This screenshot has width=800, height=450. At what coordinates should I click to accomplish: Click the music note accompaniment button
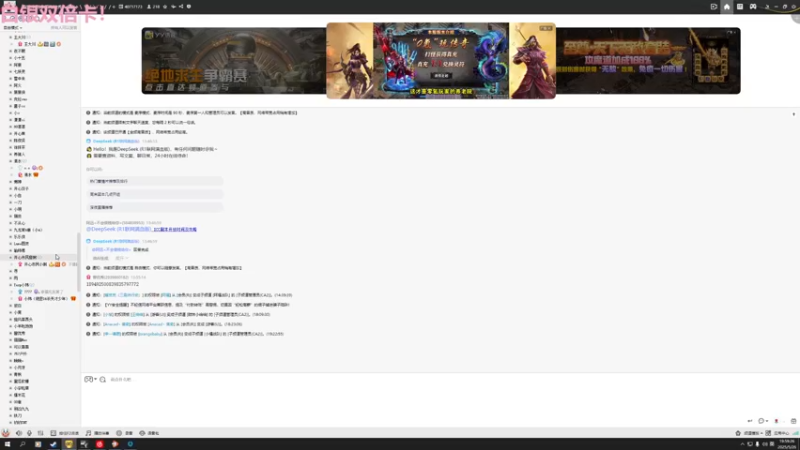point(97,433)
